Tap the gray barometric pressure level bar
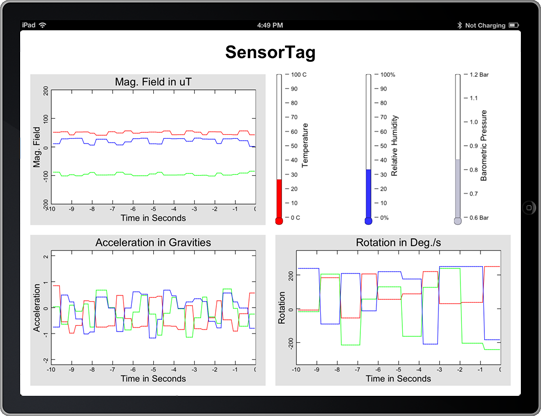 [458, 189]
